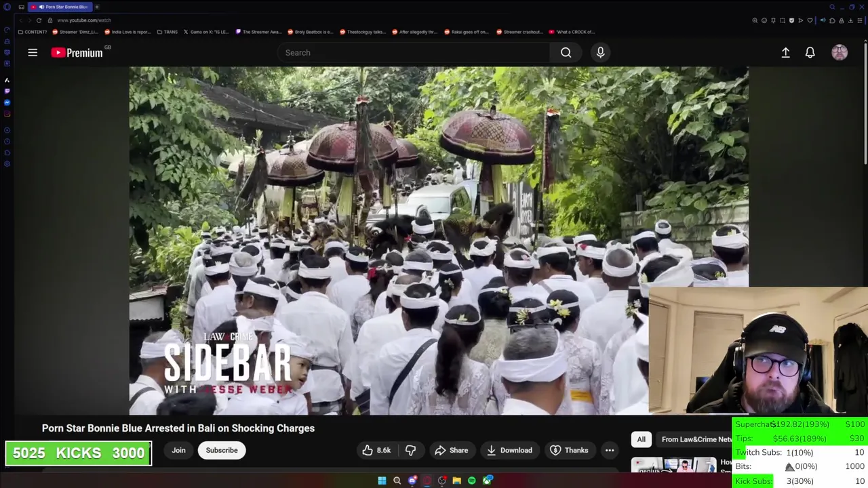Select the All filter chip
The width and height of the screenshot is (868, 488).
click(641, 439)
